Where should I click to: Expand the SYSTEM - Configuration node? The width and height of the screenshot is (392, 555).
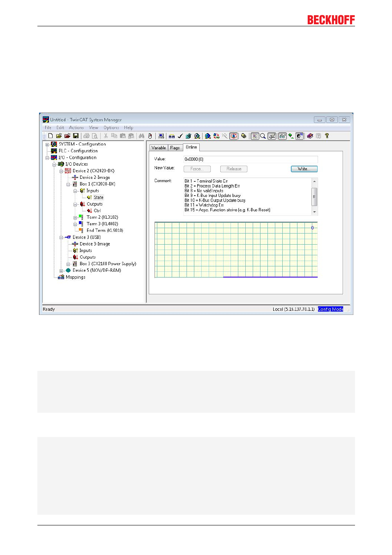(47, 145)
